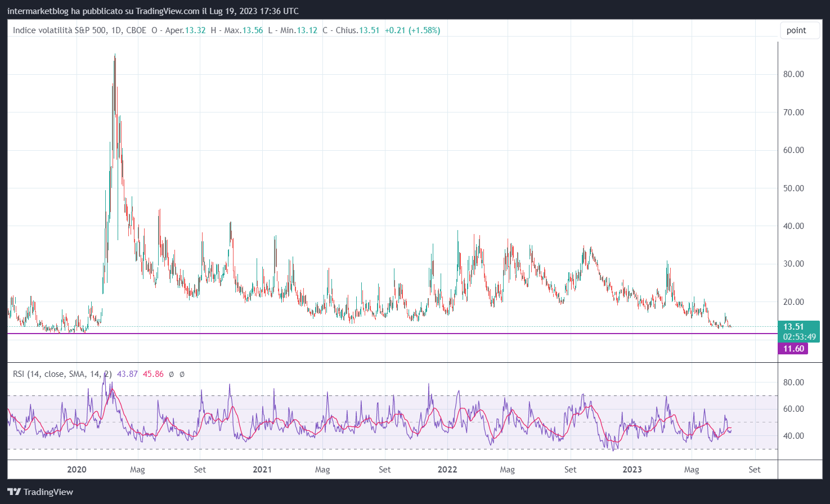Click the low value 'Min.13.12'
This screenshot has height=504, width=830.
pos(299,30)
